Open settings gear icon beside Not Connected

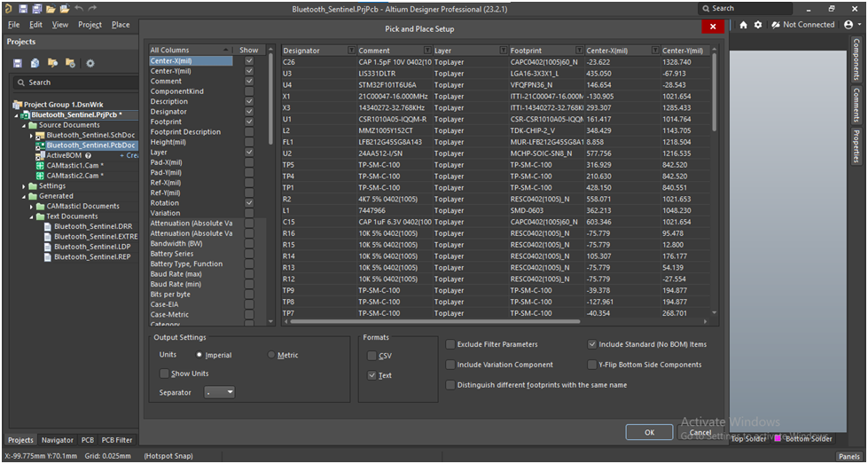[x=758, y=25]
